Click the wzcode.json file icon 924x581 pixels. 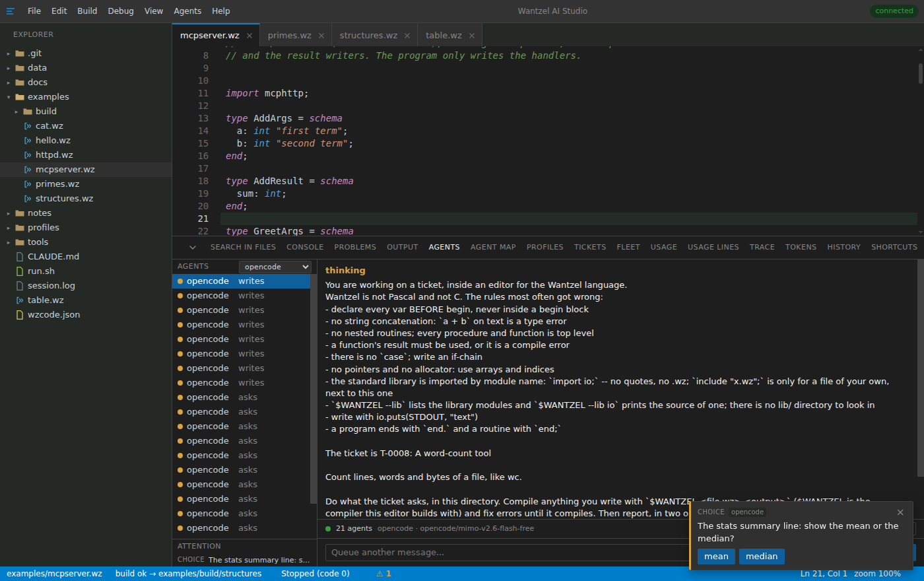[x=20, y=315]
